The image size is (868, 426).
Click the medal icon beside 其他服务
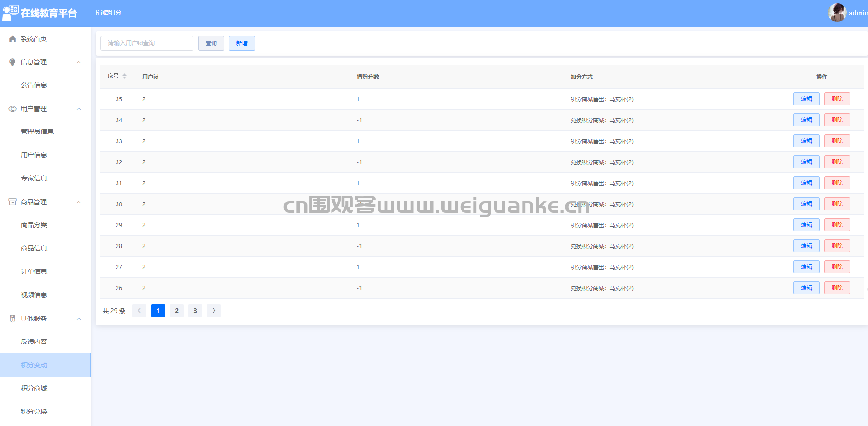tap(13, 319)
